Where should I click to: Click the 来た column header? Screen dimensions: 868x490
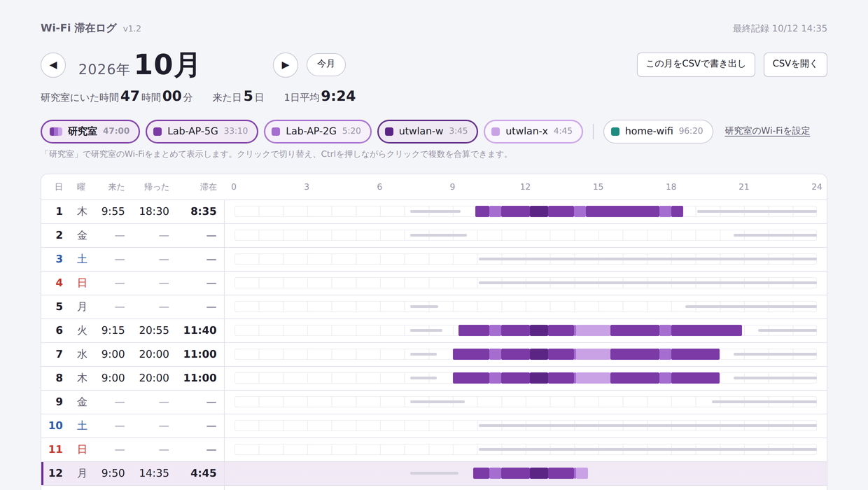pos(117,187)
